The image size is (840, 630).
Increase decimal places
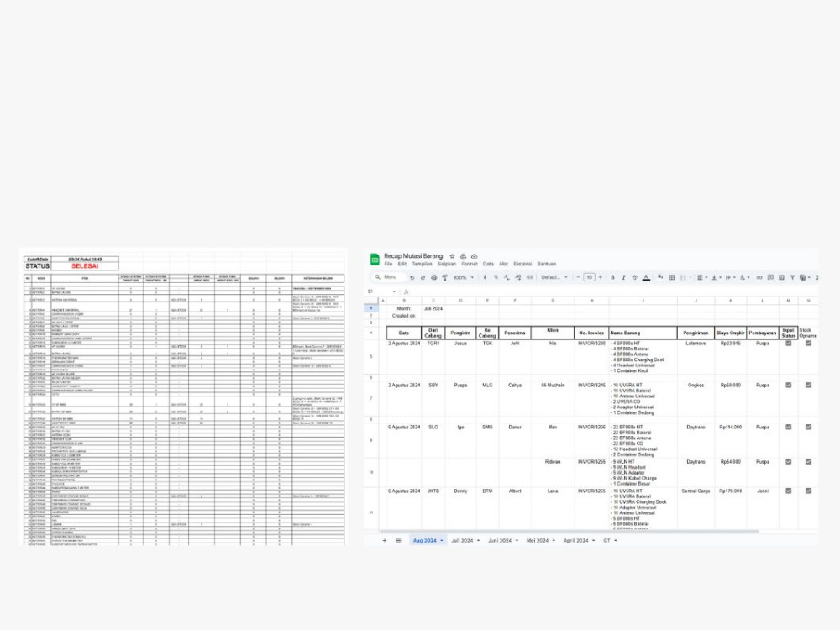pyautogui.click(x=518, y=277)
